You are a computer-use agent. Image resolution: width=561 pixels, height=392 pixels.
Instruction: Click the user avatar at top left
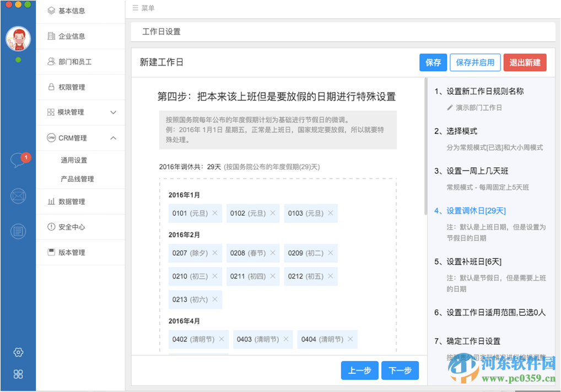pos(18,39)
